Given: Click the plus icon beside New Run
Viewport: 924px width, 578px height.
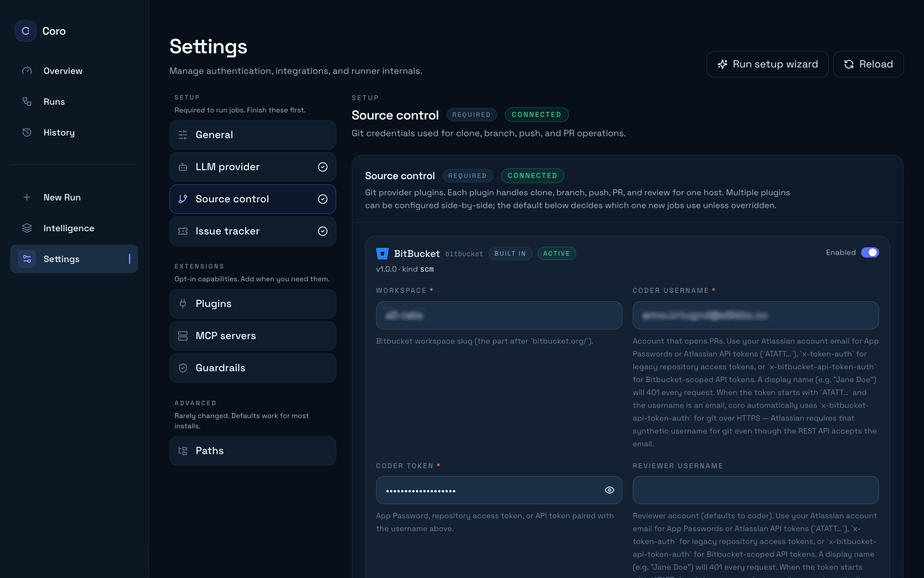Looking at the screenshot, I should pyautogui.click(x=27, y=197).
